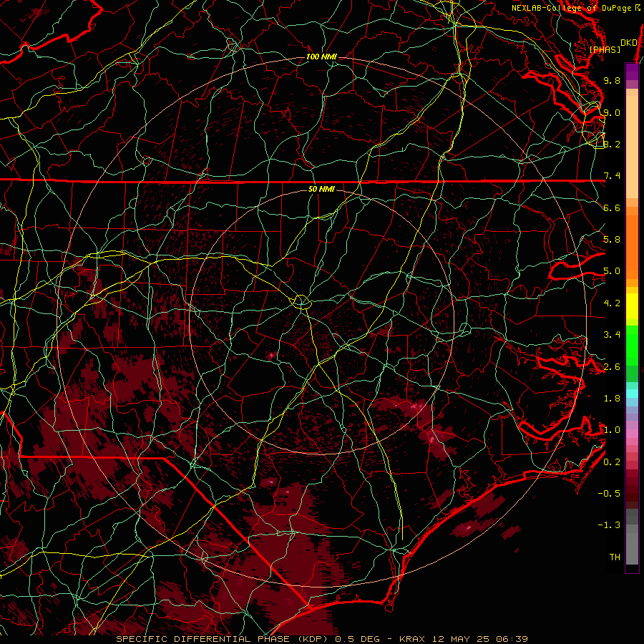Screen dimensions: 644x644
Task: Click the 3.4 value on the color scale
Action: coord(612,335)
